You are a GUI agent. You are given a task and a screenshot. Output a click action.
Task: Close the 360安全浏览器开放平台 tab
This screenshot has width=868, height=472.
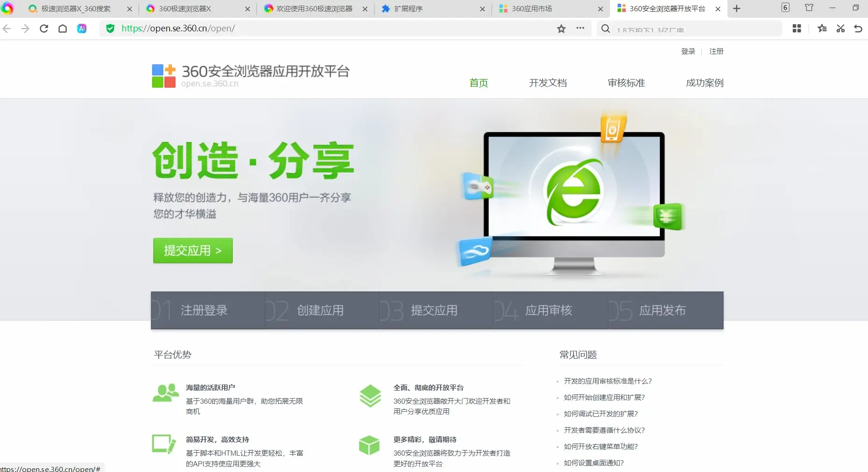[718, 9]
